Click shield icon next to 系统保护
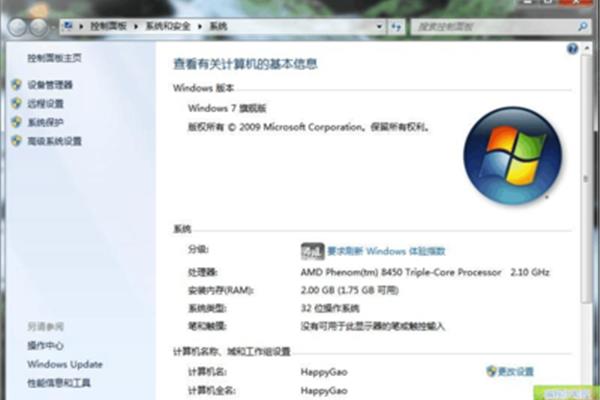This screenshot has width=600, height=400. pos(16,122)
